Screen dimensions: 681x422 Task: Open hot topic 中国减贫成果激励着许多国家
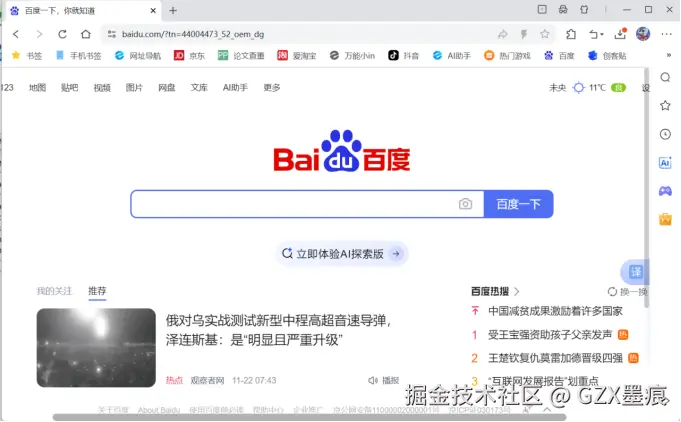coord(555,311)
